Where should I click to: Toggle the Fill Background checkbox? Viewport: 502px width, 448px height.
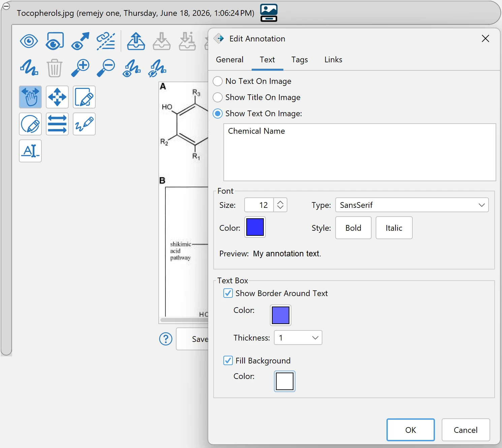click(228, 360)
